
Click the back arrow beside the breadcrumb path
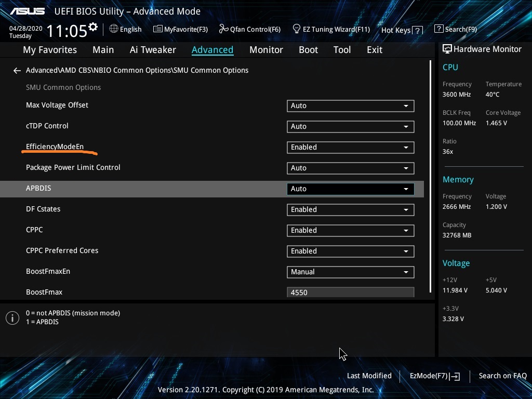pos(17,71)
